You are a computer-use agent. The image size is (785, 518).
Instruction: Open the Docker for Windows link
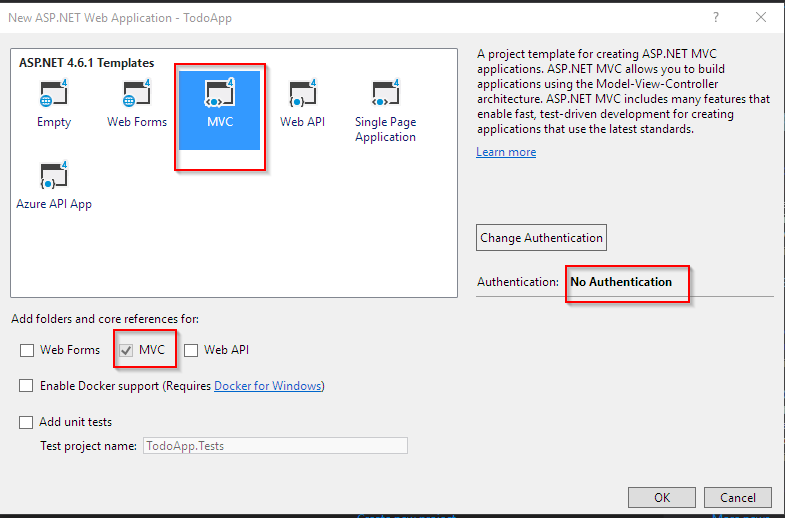[268, 386]
